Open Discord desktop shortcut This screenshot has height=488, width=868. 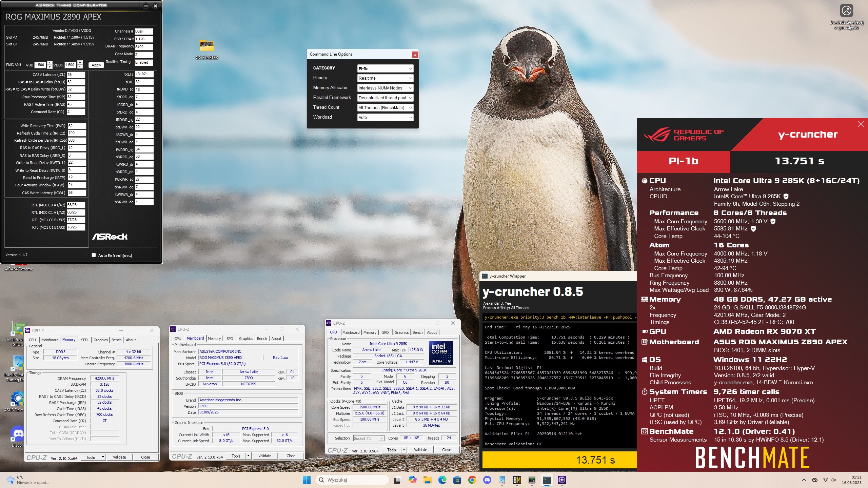pos(18,436)
